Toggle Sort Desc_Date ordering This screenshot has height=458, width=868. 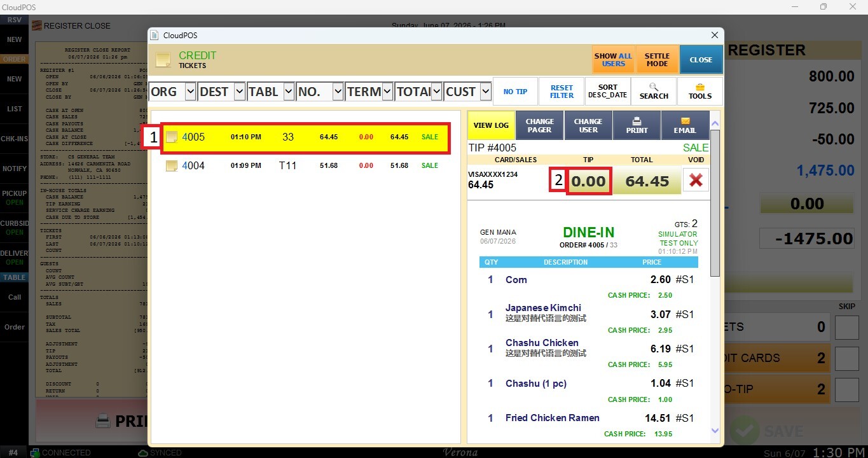point(607,92)
